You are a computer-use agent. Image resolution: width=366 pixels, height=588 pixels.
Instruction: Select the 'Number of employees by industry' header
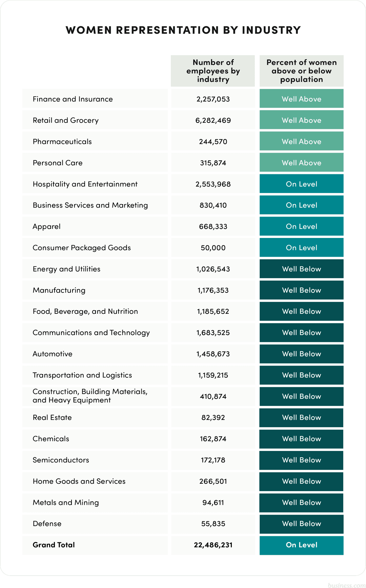[x=213, y=71]
